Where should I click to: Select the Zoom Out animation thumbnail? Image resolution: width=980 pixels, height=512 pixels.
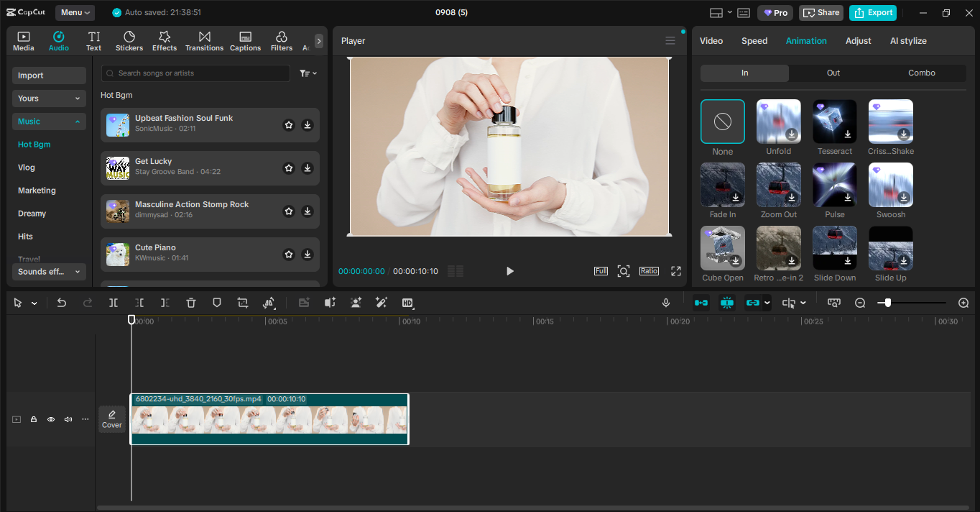pos(779,185)
